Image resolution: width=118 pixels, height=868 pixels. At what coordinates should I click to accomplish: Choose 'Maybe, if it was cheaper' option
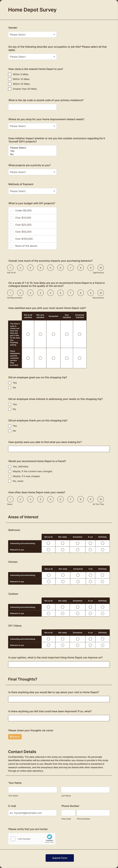[10, 476]
